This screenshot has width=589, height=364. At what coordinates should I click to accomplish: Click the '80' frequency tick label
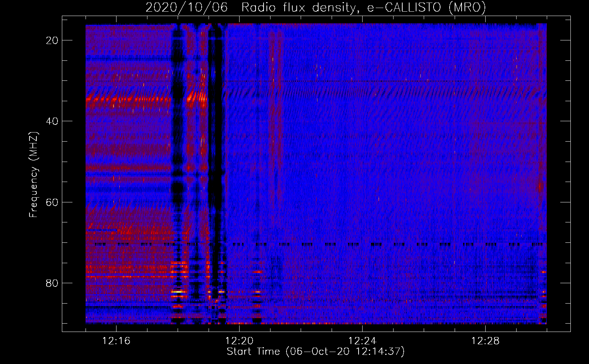[52, 283]
